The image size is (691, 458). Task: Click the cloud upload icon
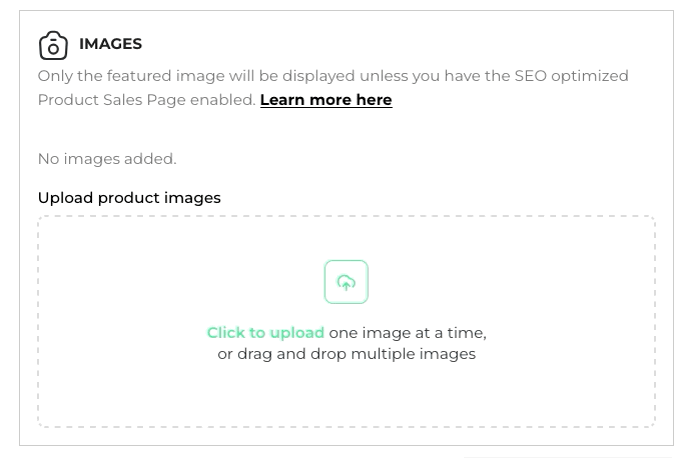(346, 282)
